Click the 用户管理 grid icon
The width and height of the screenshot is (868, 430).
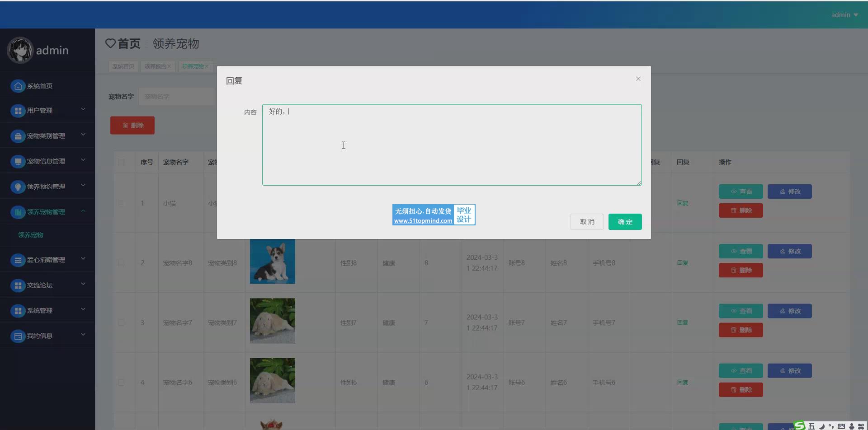click(18, 111)
